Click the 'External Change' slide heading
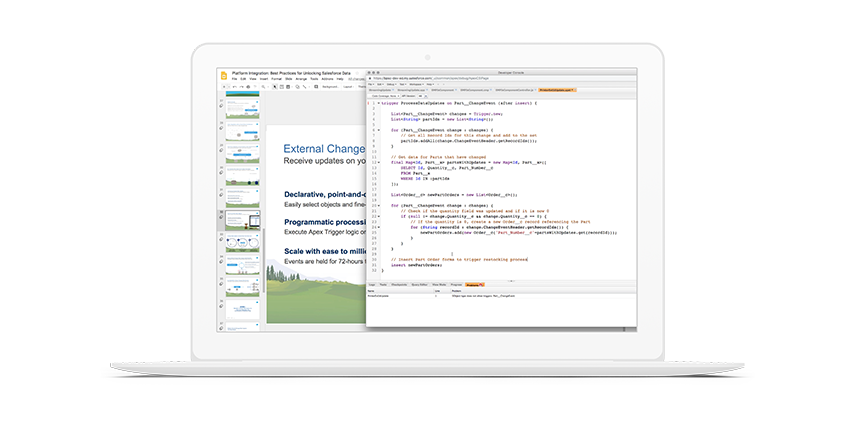This screenshot has width=857, height=447. click(x=324, y=149)
